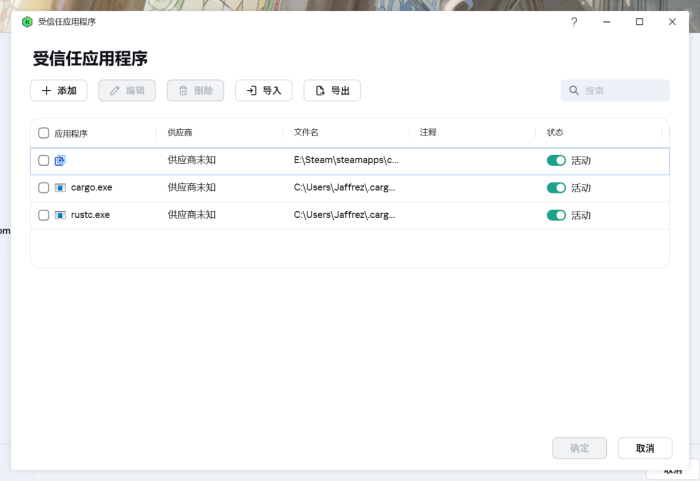
Task: Click rustc.exe's C:\Users\Jaffrez file path
Action: pos(344,215)
